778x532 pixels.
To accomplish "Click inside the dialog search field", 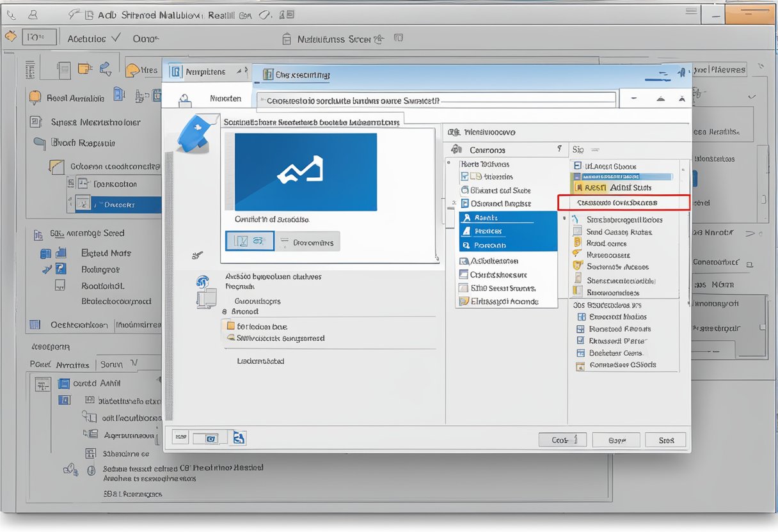I will 435,98.
